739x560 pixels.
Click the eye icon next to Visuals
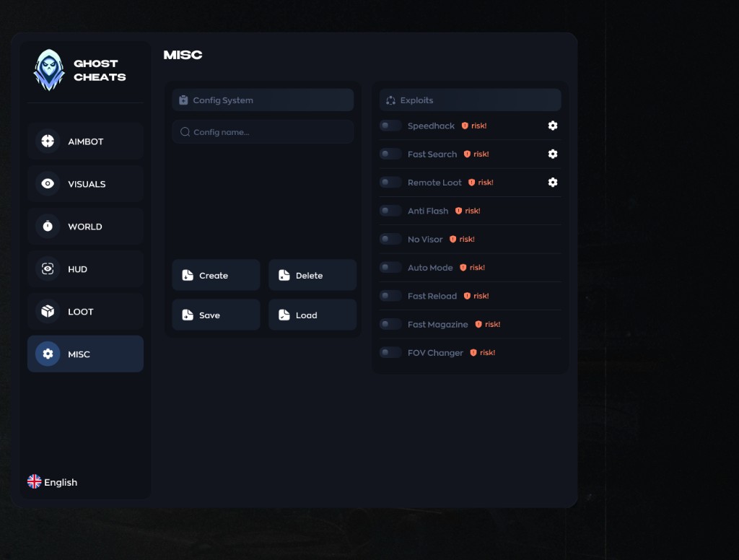(x=48, y=184)
